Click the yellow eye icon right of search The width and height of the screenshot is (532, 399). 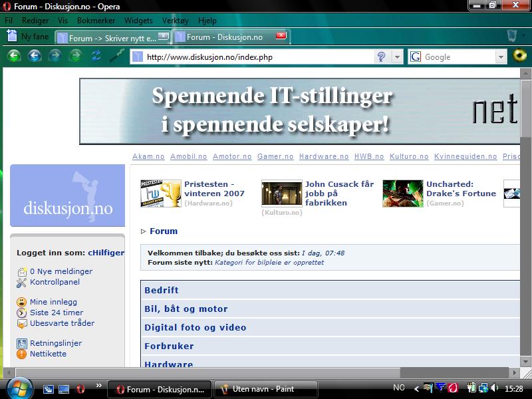[x=519, y=55]
